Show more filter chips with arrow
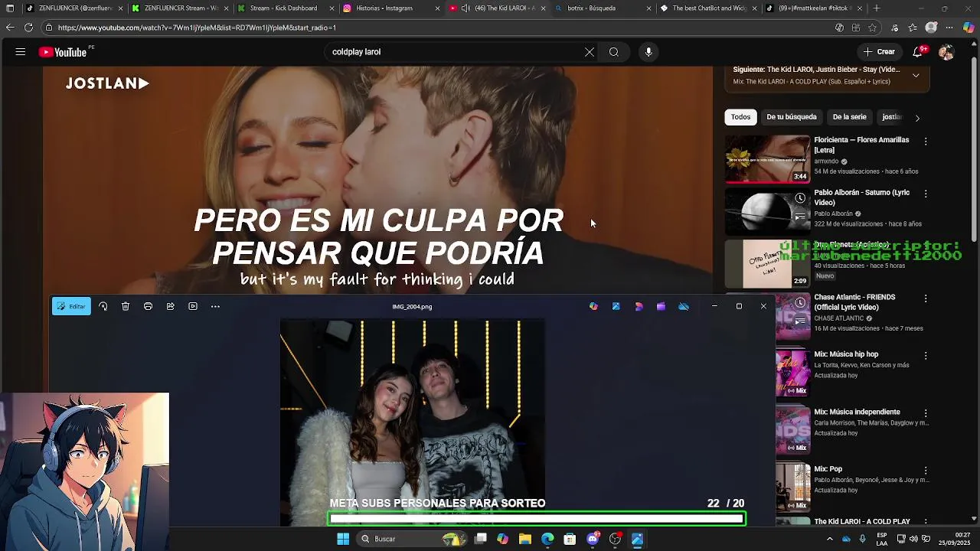Image resolution: width=980 pixels, height=551 pixels. (x=917, y=117)
